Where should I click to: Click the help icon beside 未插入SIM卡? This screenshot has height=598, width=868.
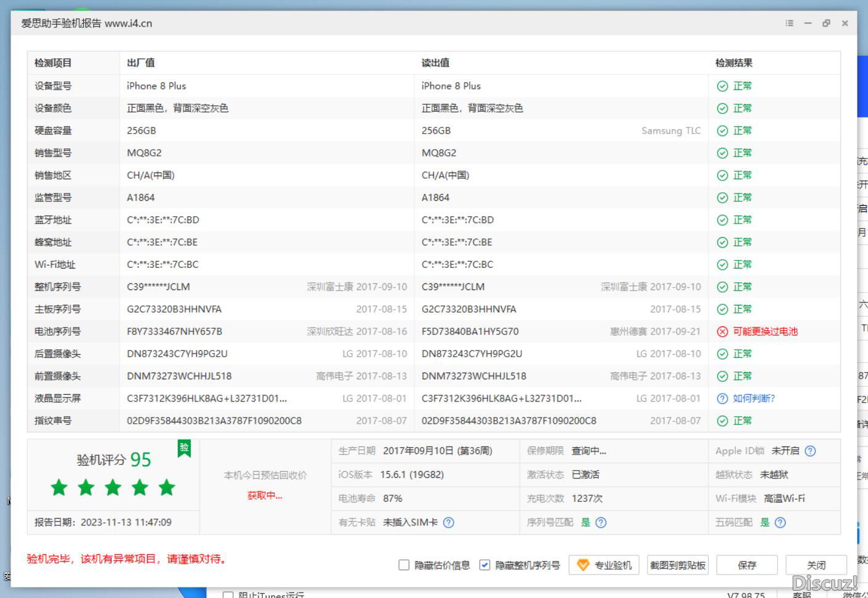click(449, 522)
